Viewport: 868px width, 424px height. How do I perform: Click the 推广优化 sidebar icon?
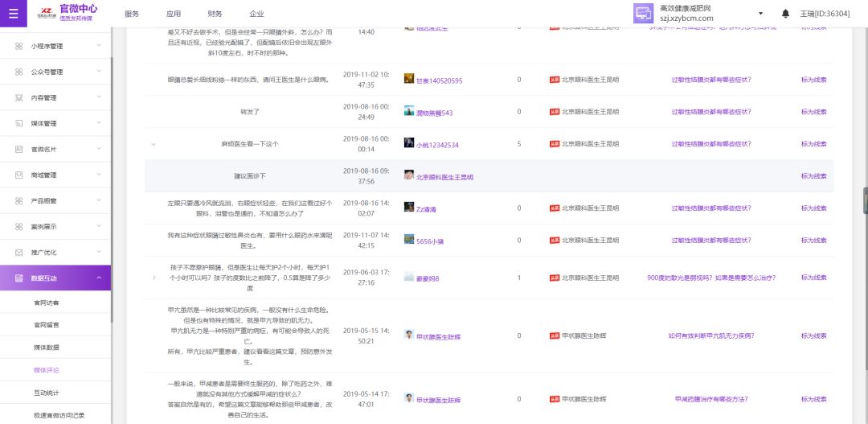coord(19,252)
